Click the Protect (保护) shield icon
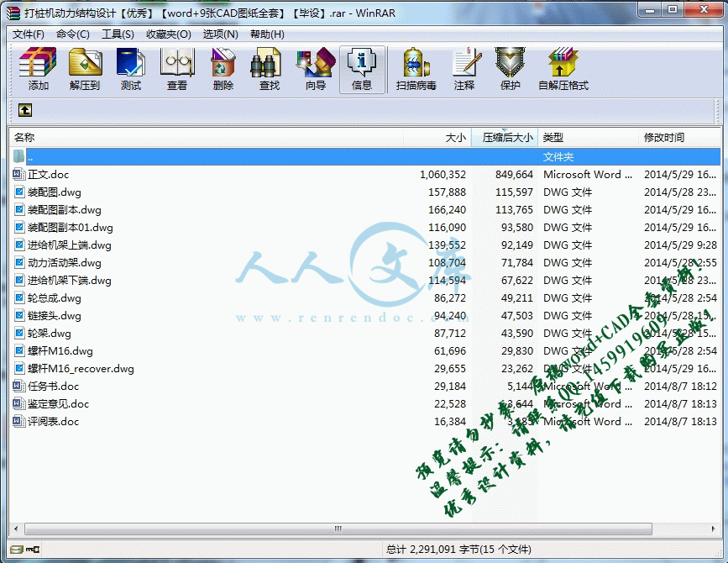This screenshot has width=728, height=563. (x=510, y=69)
